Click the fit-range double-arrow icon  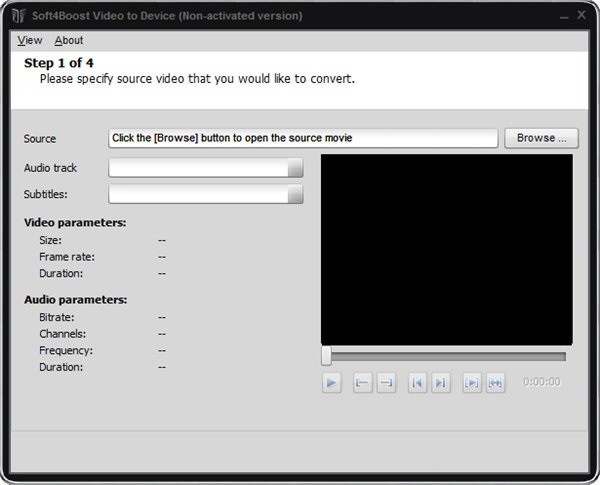pos(495,382)
